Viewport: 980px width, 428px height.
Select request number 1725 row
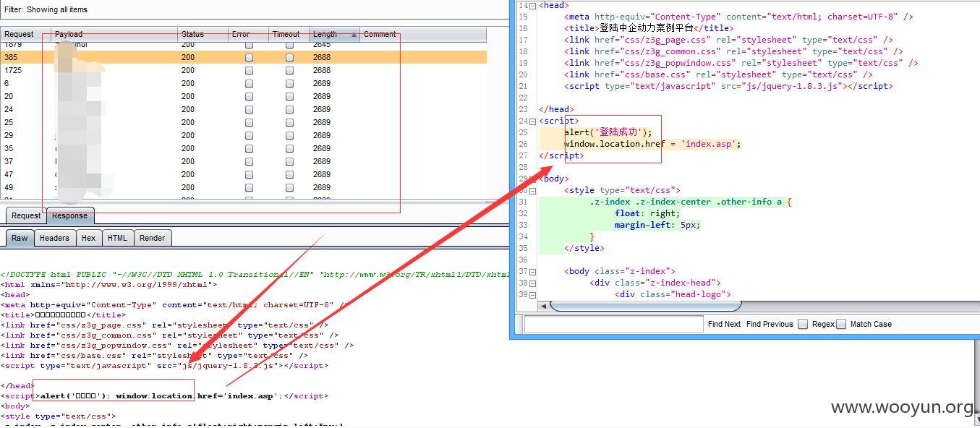[243, 70]
